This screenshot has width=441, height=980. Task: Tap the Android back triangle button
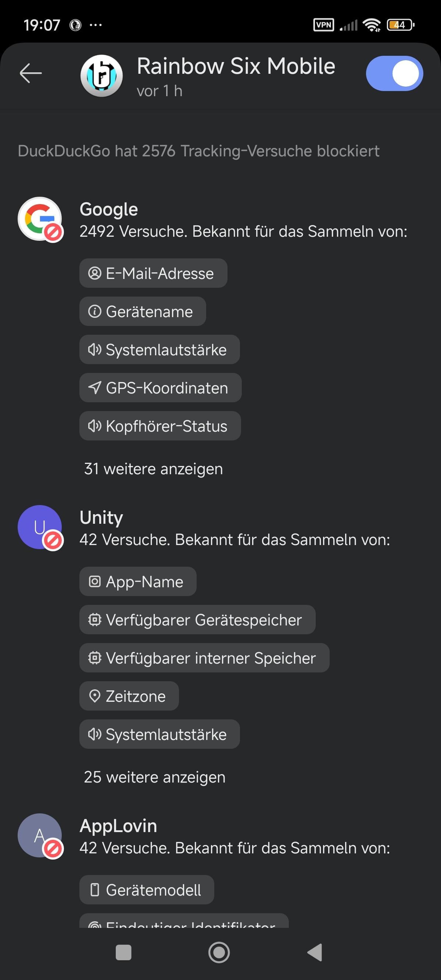[x=315, y=952]
